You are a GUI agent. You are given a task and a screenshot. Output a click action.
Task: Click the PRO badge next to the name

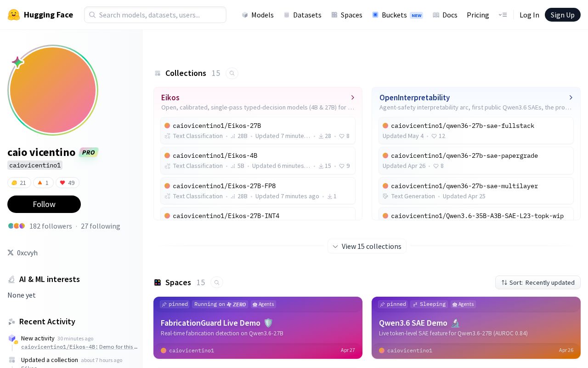pyautogui.click(x=89, y=152)
